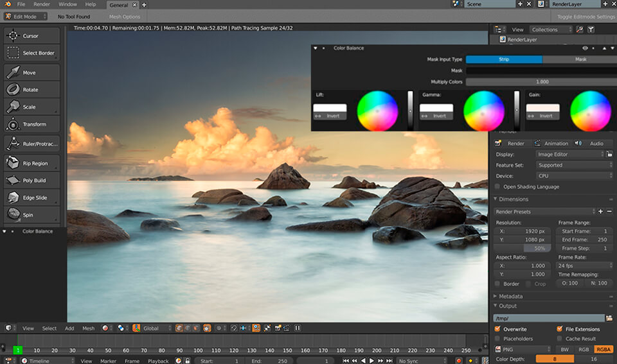
Task: Pick the Poly Build tool
Action: click(32, 181)
